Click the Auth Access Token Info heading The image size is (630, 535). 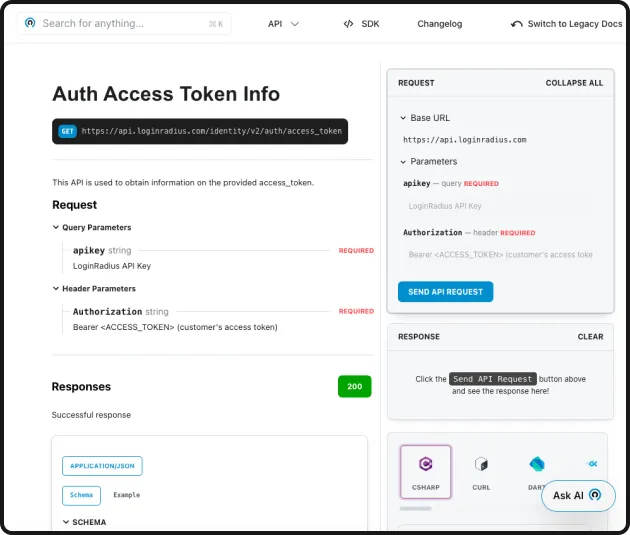(166, 94)
